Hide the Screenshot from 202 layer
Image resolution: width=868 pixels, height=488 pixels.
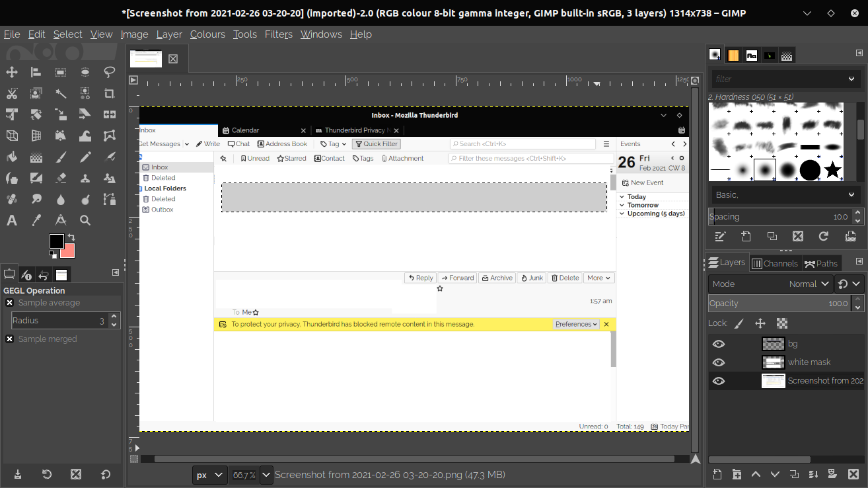tap(719, 381)
